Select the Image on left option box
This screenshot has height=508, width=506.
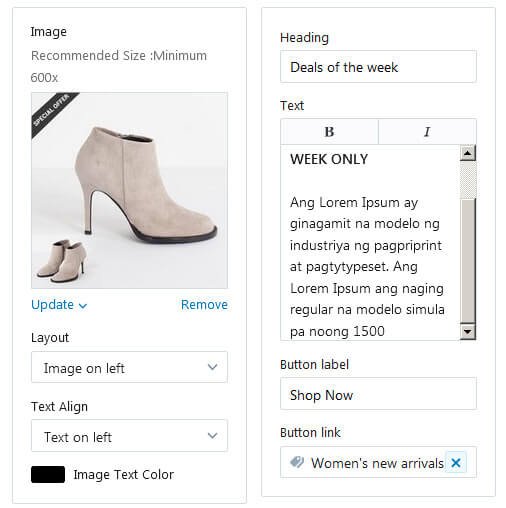point(129,367)
